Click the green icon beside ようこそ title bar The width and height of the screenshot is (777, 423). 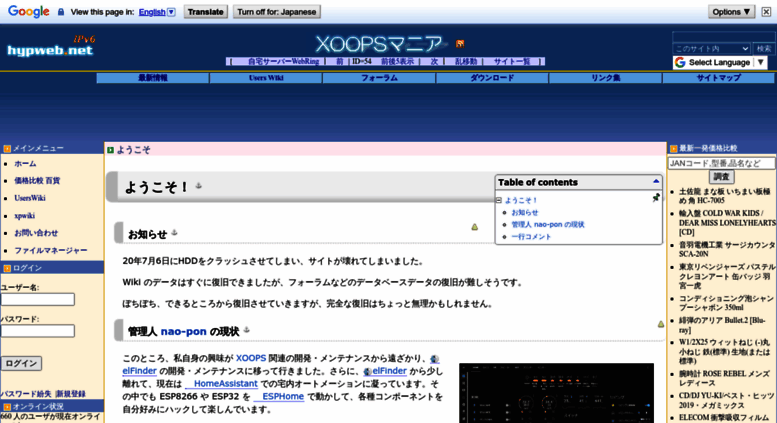pos(111,150)
